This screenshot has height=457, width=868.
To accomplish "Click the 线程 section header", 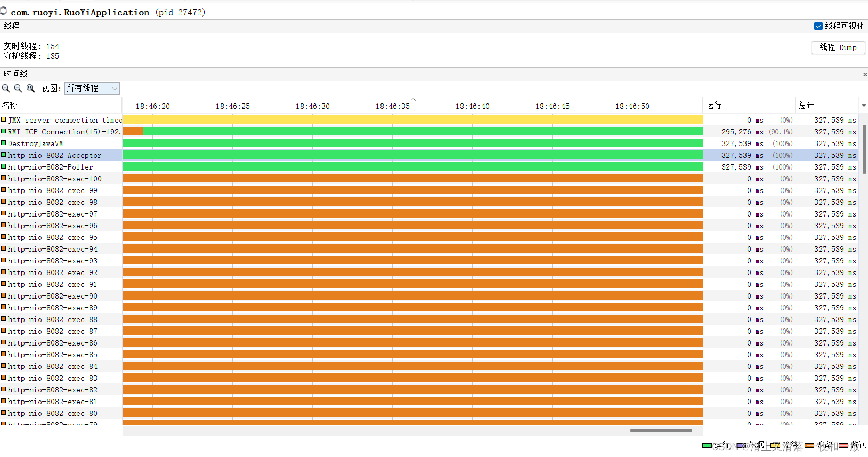I will click(12, 26).
